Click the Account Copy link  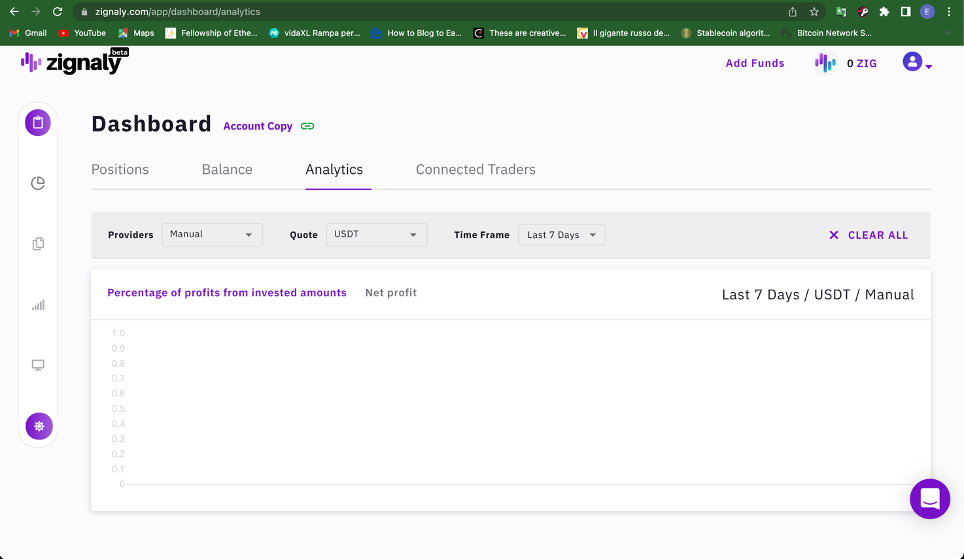258,126
